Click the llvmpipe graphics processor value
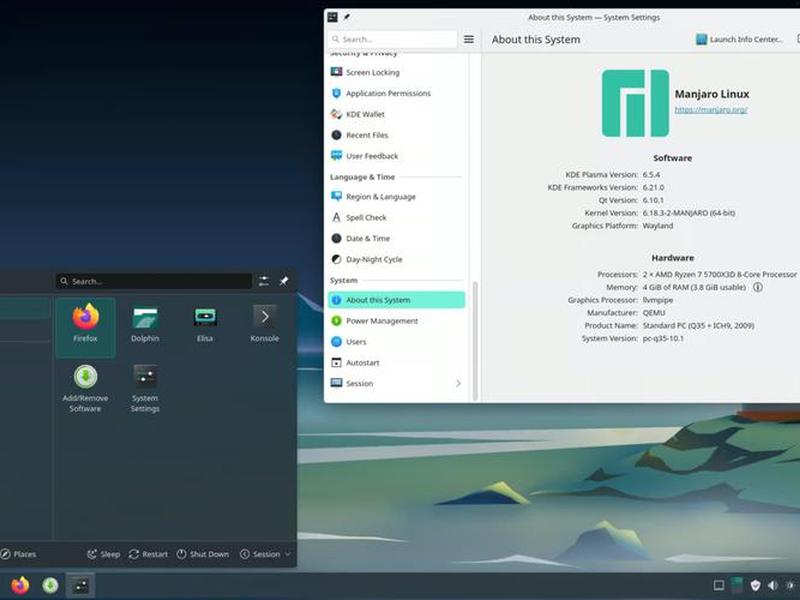Screen dimensions: 800x600 (658, 300)
